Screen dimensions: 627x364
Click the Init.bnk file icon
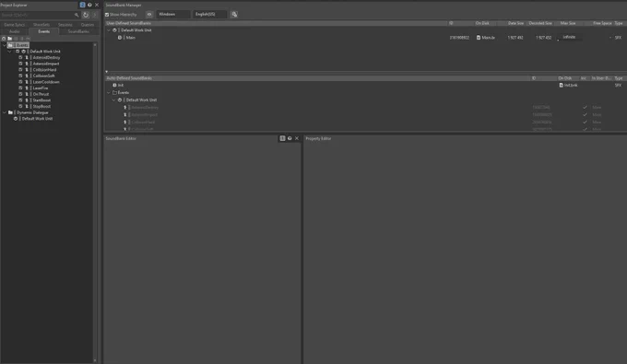[561, 85]
